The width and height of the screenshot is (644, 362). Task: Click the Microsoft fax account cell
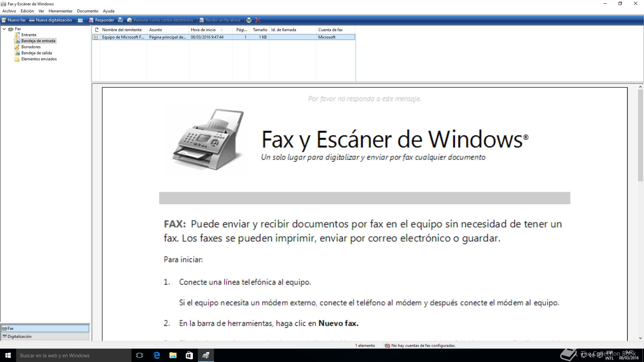pyautogui.click(x=327, y=37)
